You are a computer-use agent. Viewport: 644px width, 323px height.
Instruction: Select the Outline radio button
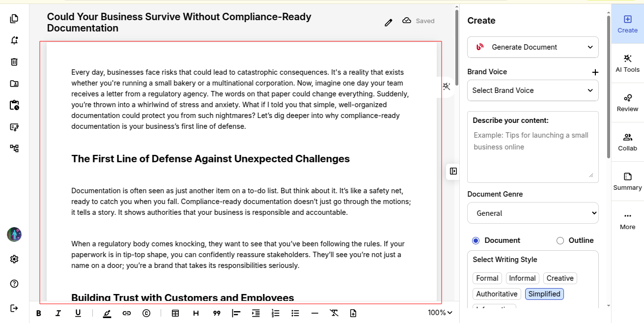pos(560,240)
